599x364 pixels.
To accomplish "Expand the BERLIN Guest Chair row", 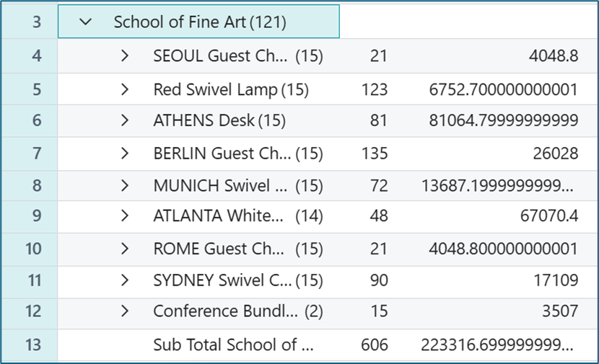I will [x=125, y=154].
